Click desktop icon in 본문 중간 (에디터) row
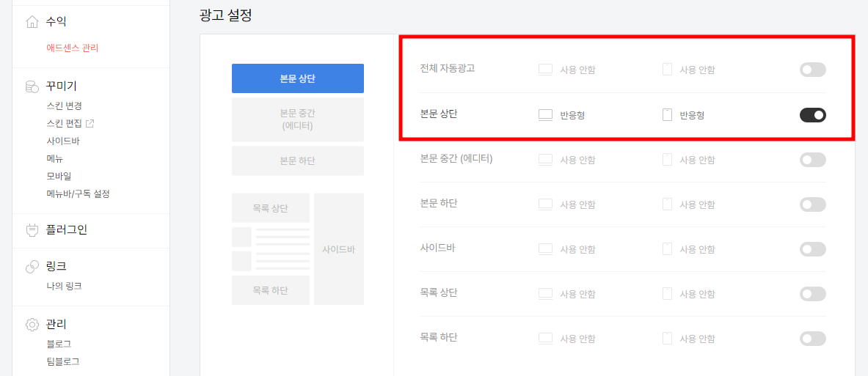 [x=546, y=160]
